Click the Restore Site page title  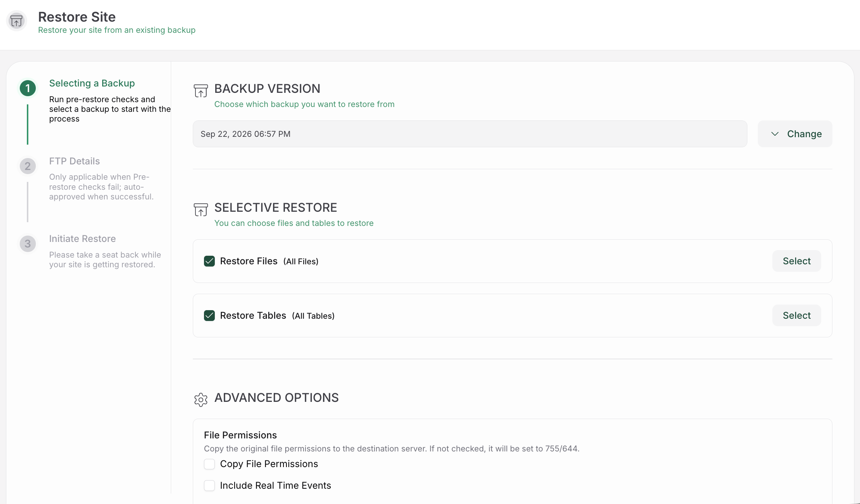pos(77,17)
